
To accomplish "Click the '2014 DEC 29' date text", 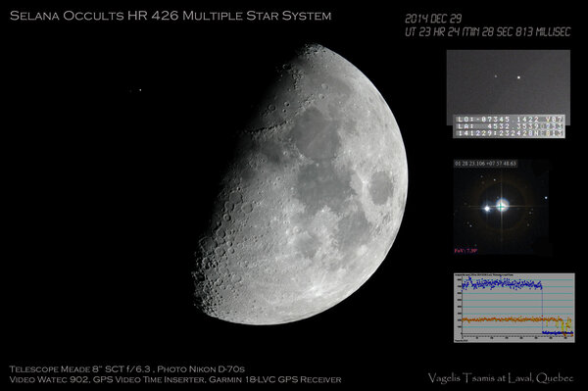I will click(433, 19).
